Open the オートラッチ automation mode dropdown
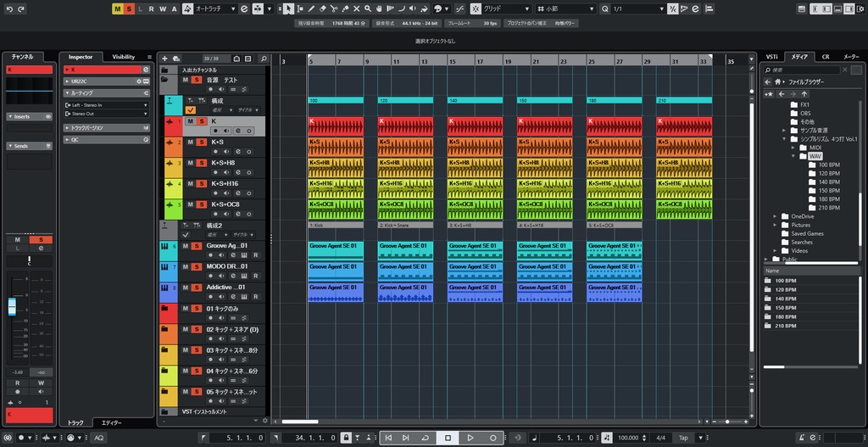This screenshot has width=868, height=447. pos(216,8)
